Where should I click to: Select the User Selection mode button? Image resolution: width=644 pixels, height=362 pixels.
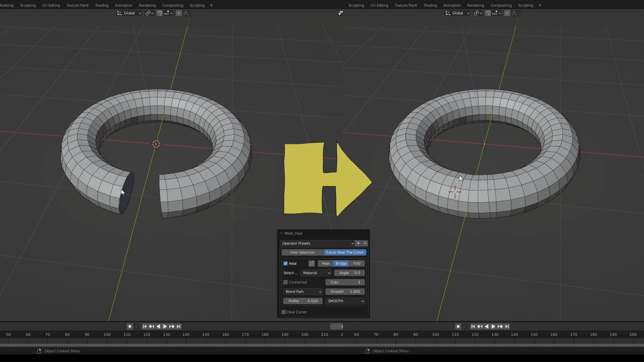[303, 252]
